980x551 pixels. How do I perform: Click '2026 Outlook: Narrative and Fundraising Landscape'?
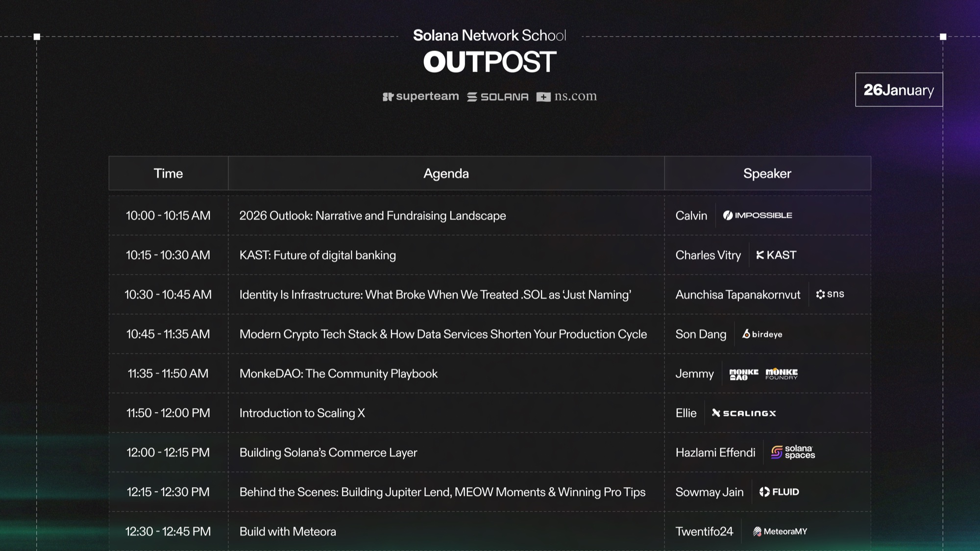click(372, 216)
